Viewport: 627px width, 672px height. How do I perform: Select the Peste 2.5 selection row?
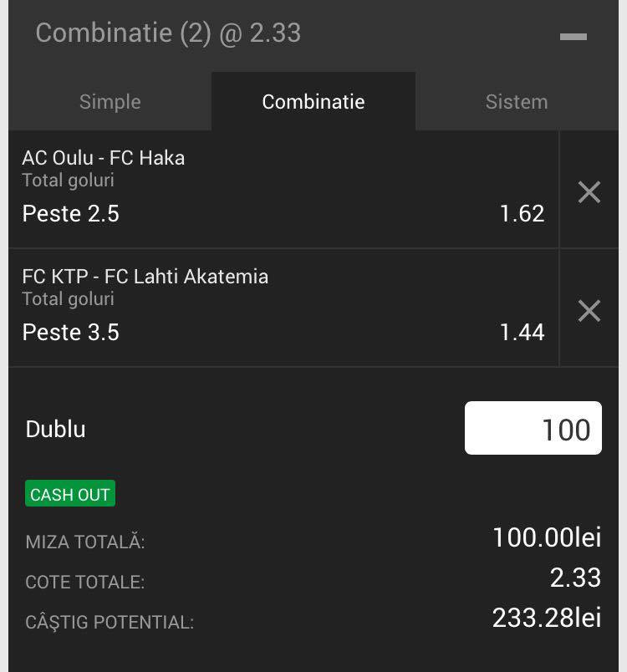pyautogui.click(x=283, y=213)
